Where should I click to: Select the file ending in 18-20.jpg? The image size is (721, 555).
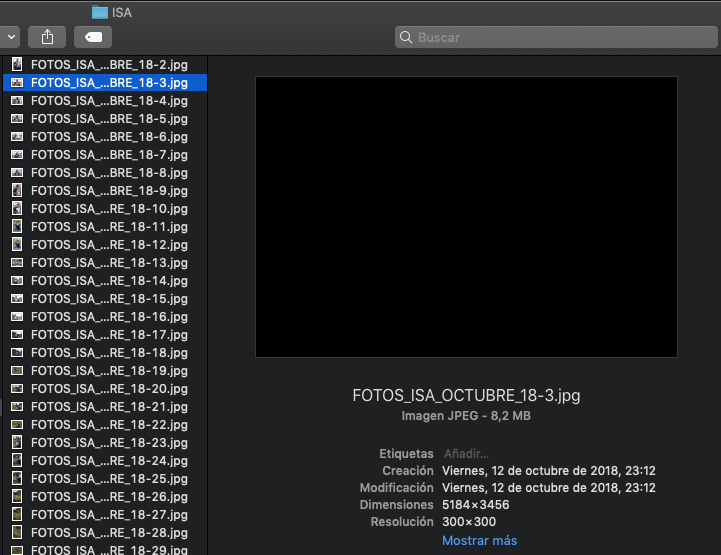point(108,388)
